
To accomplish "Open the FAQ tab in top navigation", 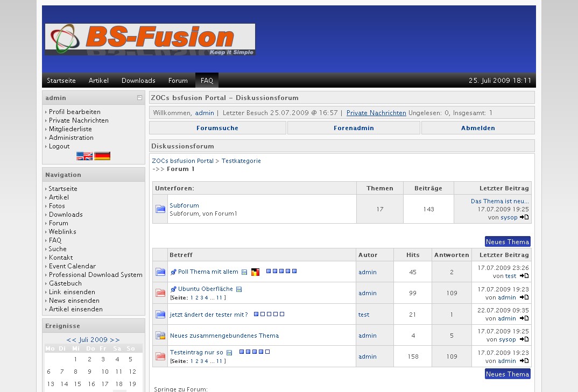I will point(207,81).
